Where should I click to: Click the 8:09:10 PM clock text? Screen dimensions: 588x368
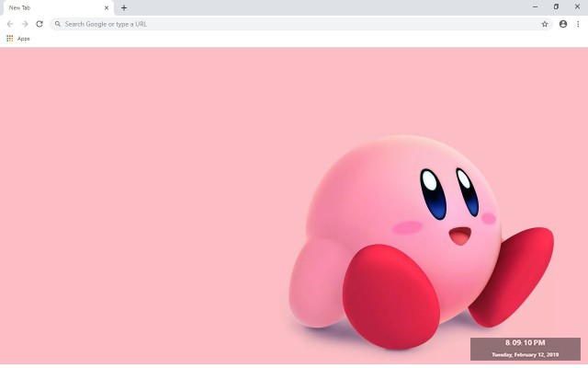tap(525, 343)
